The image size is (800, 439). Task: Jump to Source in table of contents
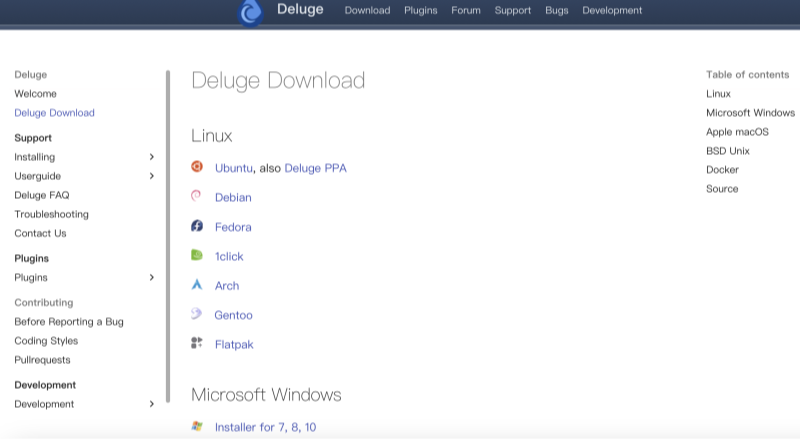(722, 189)
